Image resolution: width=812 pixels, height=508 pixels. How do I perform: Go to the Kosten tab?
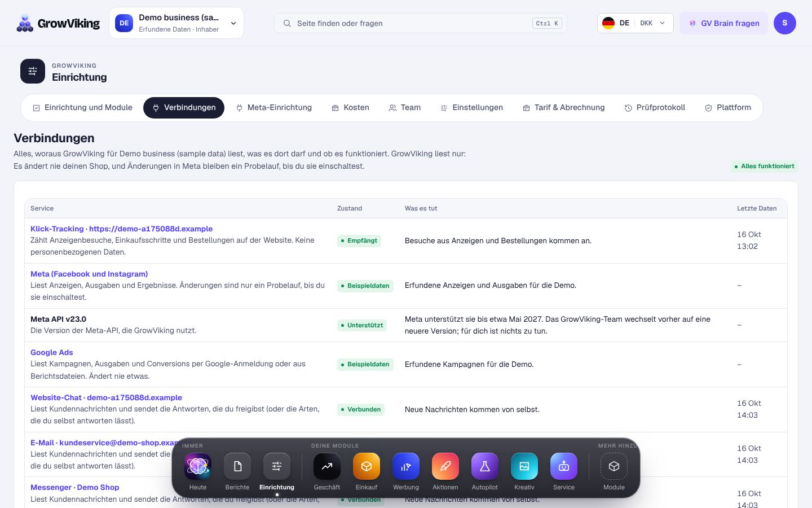click(350, 108)
